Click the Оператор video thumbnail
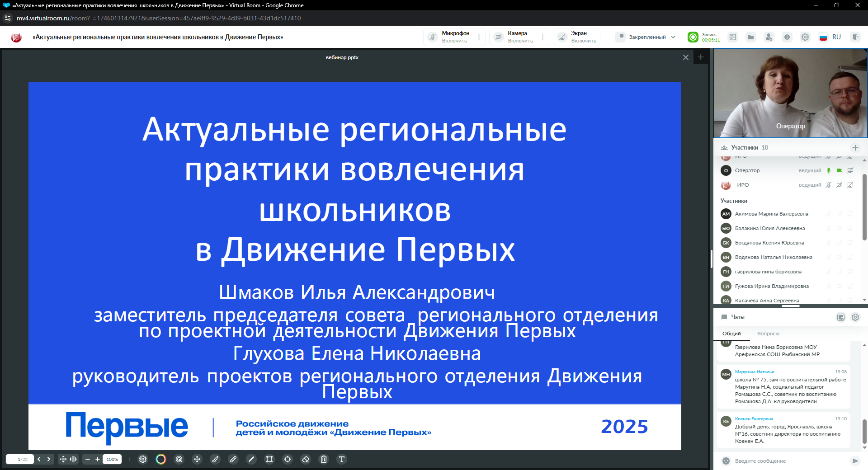The image size is (868, 470). (x=790, y=93)
